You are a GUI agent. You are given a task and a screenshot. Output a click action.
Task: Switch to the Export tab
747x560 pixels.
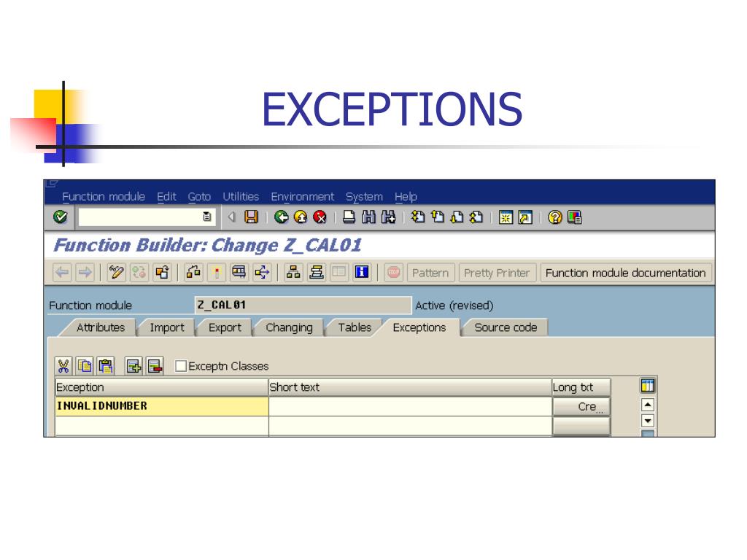tap(225, 327)
